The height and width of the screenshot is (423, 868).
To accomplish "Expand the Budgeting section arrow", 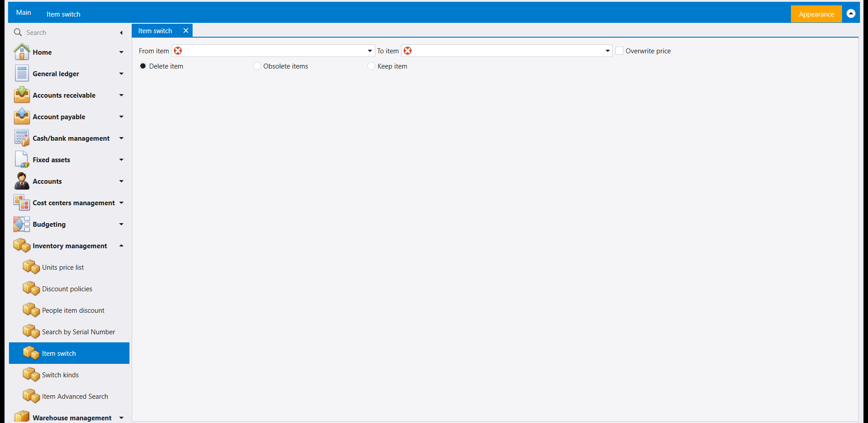I will tap(121, 224).
